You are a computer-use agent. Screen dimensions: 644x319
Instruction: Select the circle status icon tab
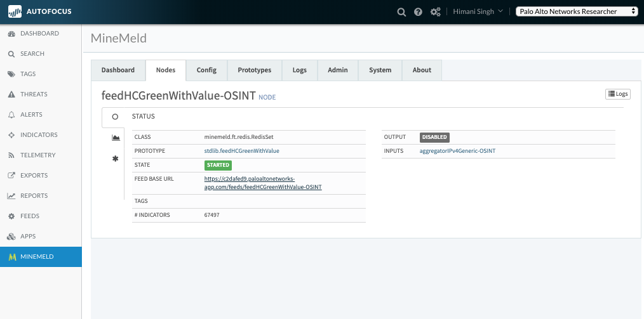[115, 117]
